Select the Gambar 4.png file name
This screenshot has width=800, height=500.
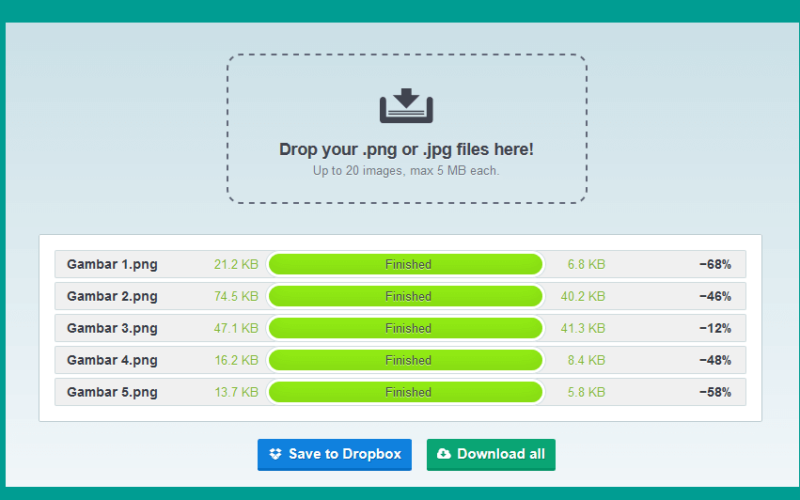click(112, 360)
